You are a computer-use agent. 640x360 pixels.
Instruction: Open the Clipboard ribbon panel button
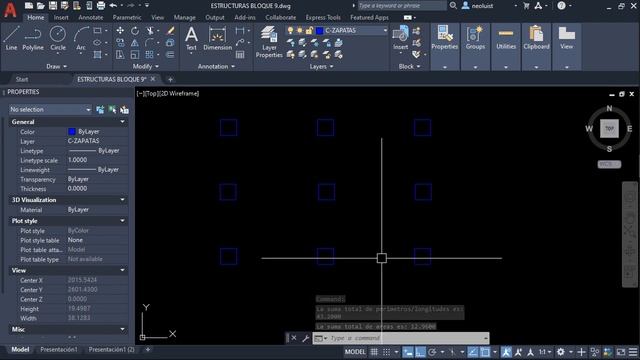536,47
